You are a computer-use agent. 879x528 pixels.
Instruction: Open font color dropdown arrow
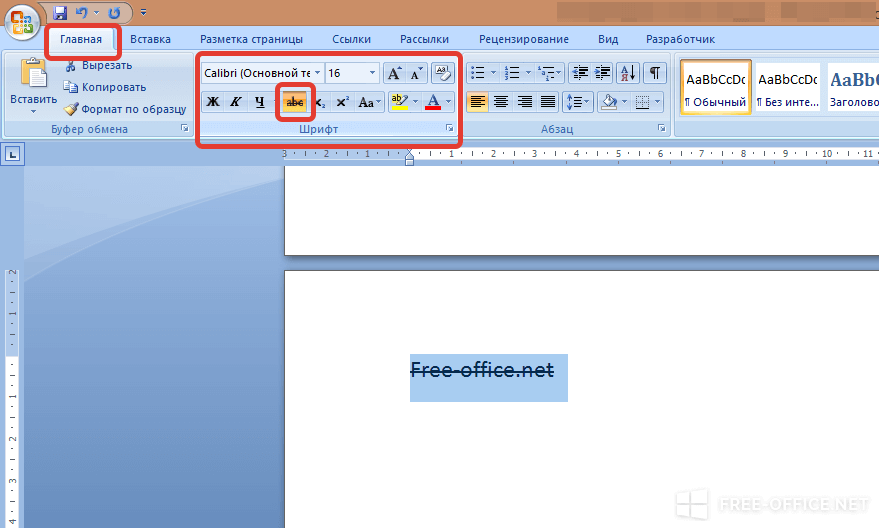coord(448,102)
